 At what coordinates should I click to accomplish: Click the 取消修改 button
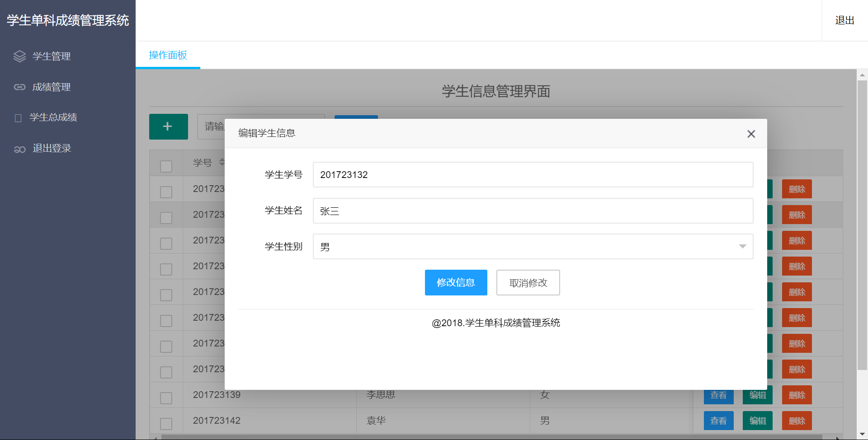pos(528,283)
